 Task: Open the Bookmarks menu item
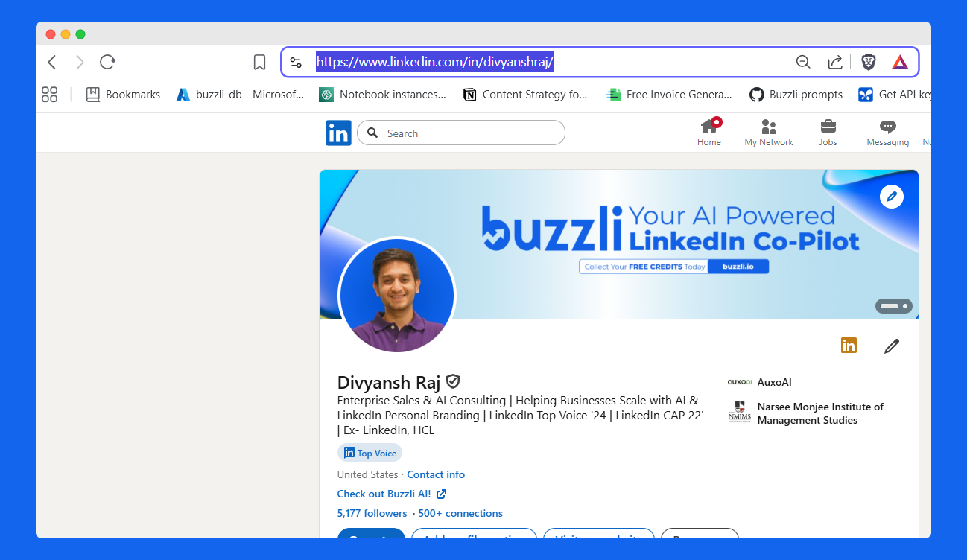pyautogui.click(x=122, y=95)
